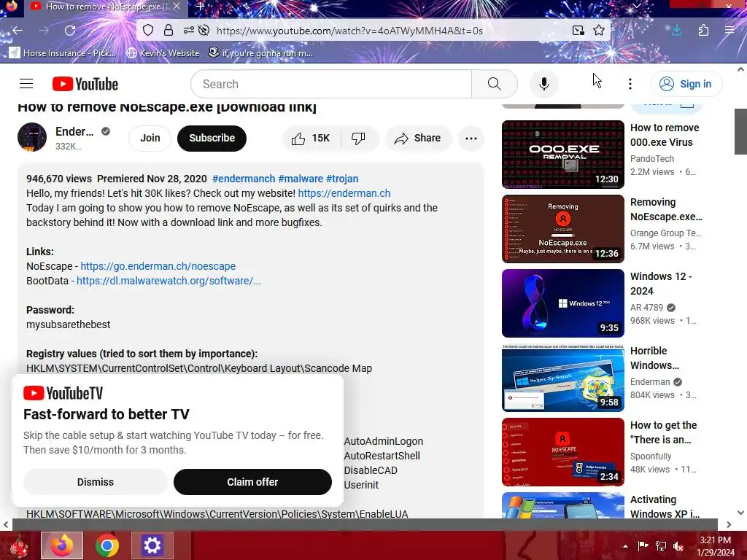Open Windows 12 - 2024 video thumbnail
Screen dimensions: 747x560
[x=562, y=303]
